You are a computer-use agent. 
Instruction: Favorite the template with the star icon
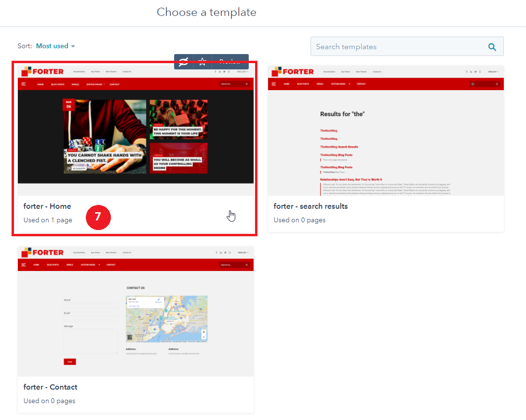(x=202, y=61)
